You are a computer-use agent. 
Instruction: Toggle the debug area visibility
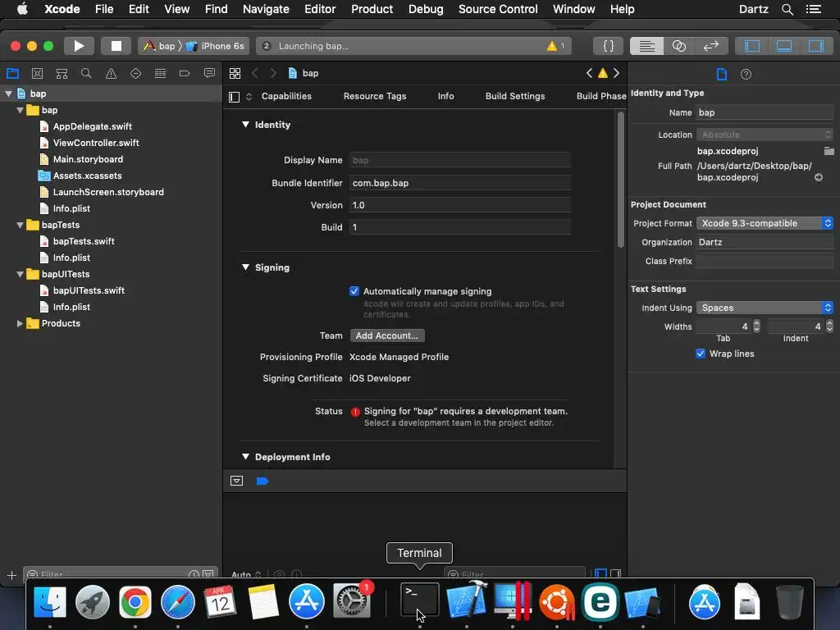783,46
